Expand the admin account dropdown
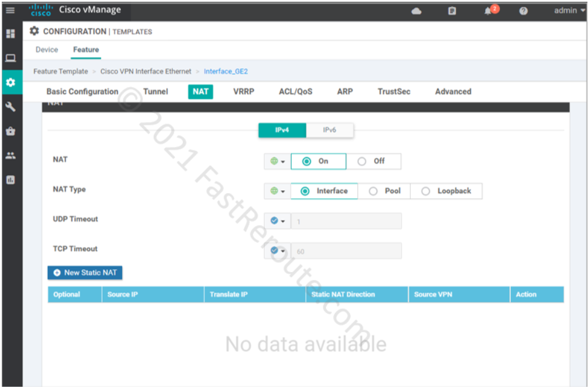588x388 pixels. [565, 10]
